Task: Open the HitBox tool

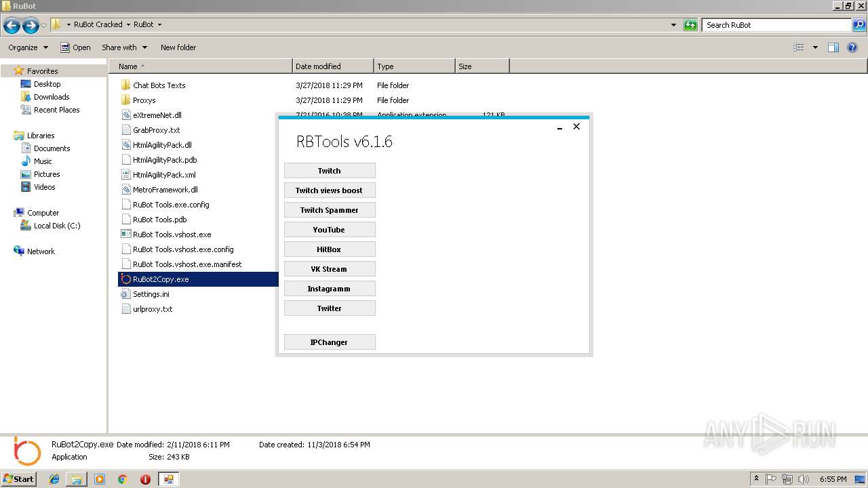Action: pos(329,249)
